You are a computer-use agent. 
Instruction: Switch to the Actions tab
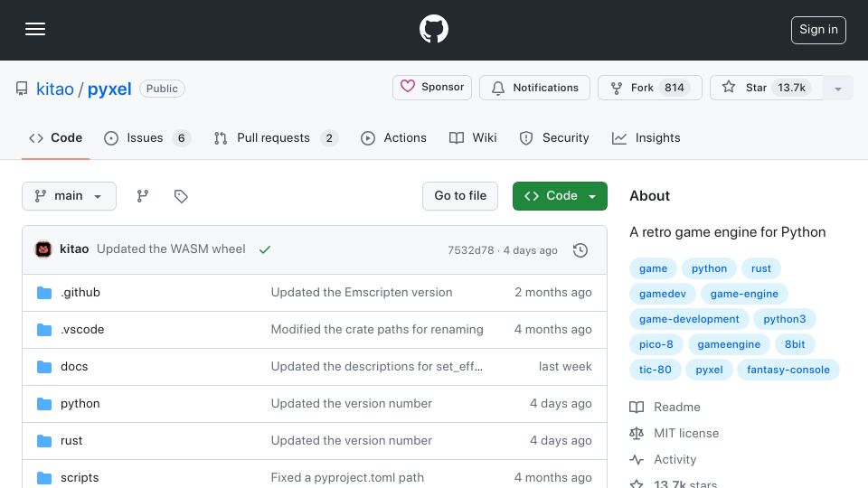tap(393, 137)
